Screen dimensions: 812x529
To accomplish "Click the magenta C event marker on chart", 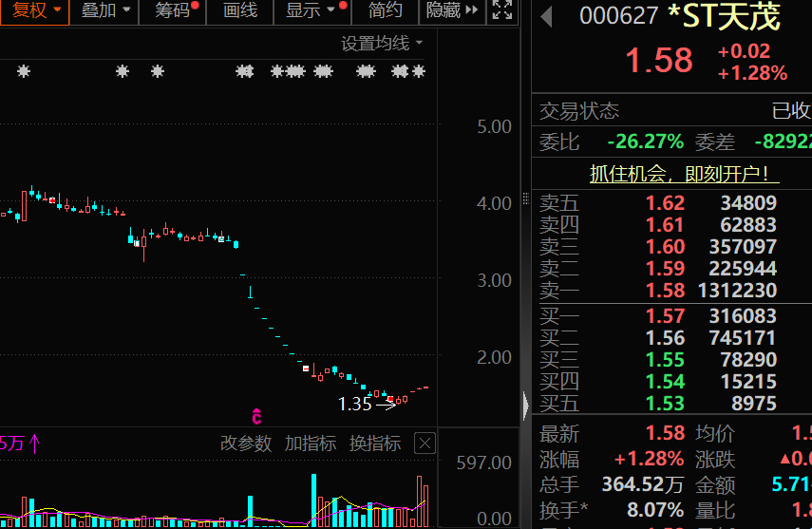I will [256, 416].
